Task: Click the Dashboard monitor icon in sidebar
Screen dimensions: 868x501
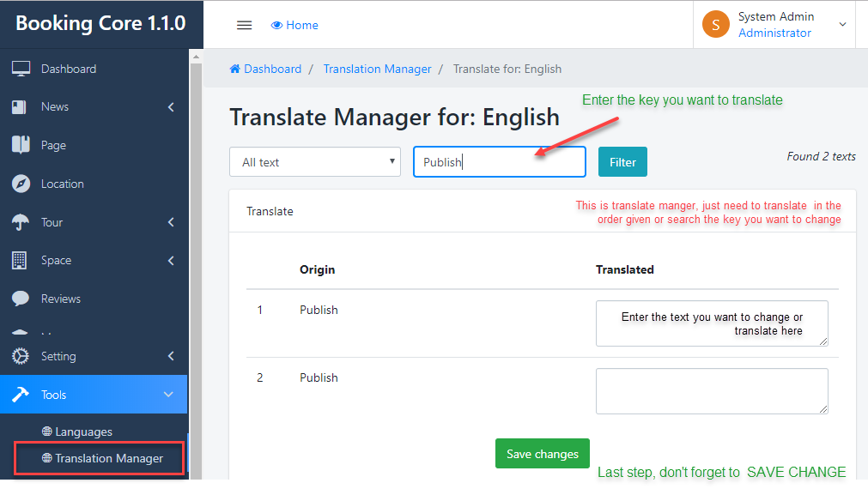Action: (x=21, y=69)
